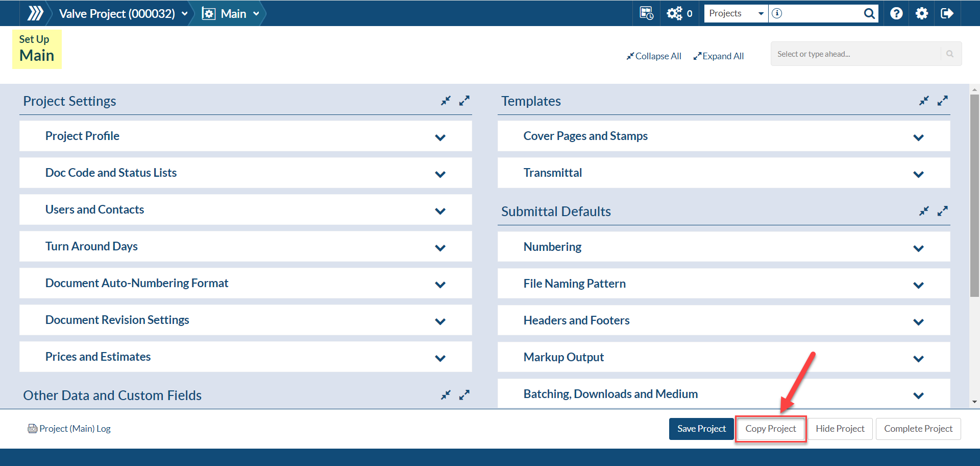Open the help question mark icon
This screenshot has height=466, width=980.
coord(896,13)
